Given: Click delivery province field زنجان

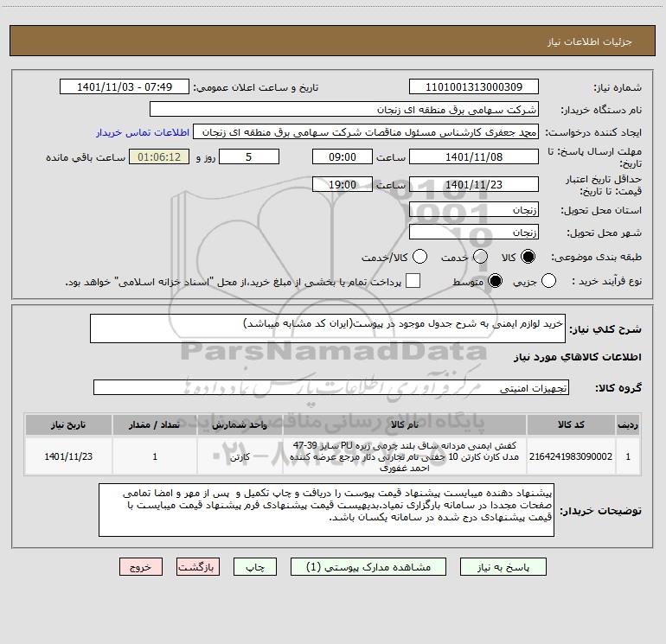Looking at the screenshot, I should pos(474,210).
